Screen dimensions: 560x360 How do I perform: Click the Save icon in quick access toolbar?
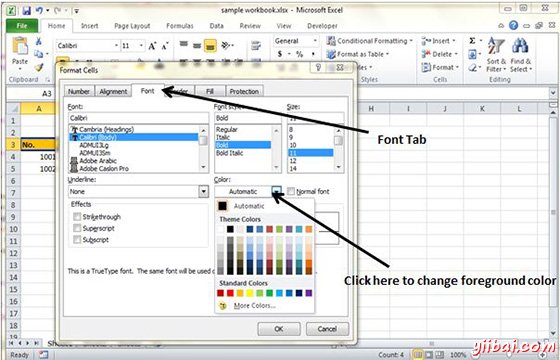coord(26,11)
